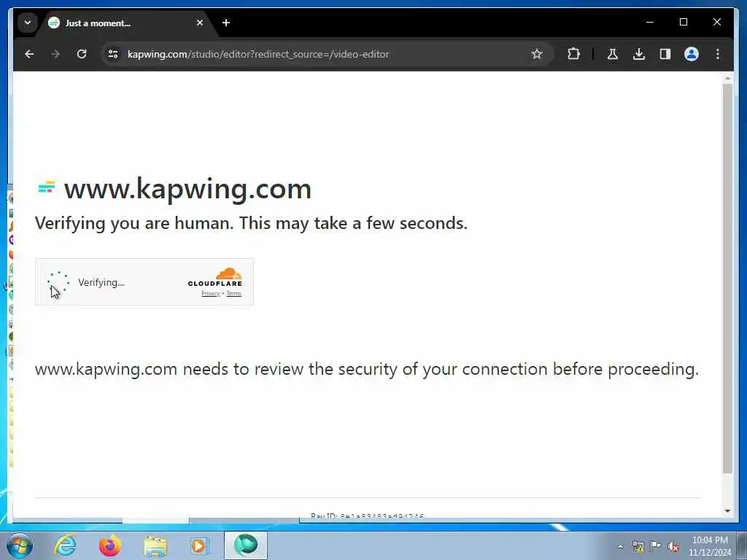Reload the Kapwing page

click(x=82, y=54)
